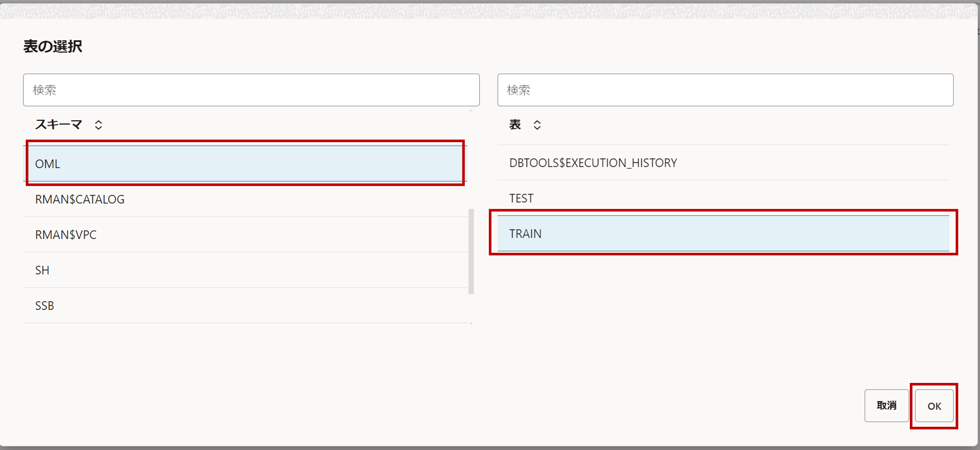Select the RMAN$CATALOG schema
Image resolution: width=980 pixels, height=450 pixels.
coord(80,199)
